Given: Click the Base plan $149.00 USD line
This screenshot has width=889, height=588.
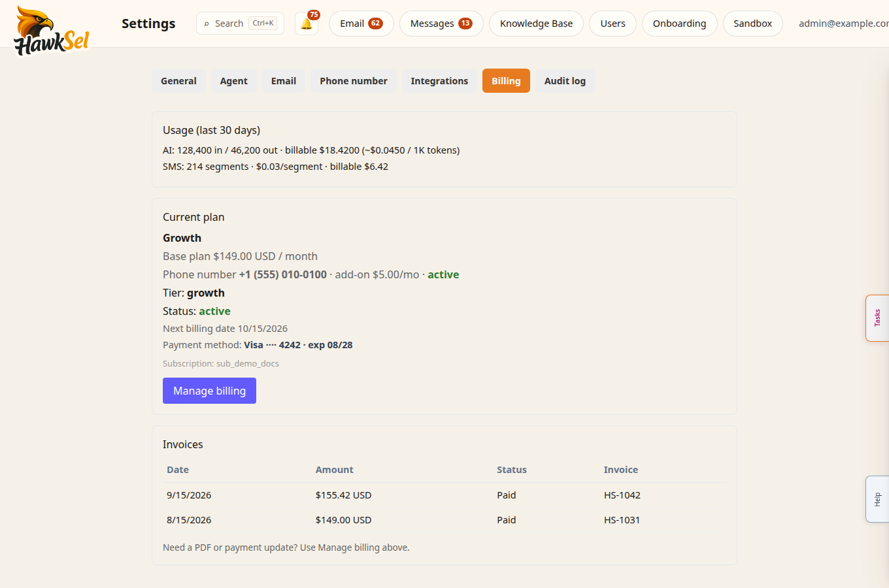Looking at the screenshot, I should [240, 256].
